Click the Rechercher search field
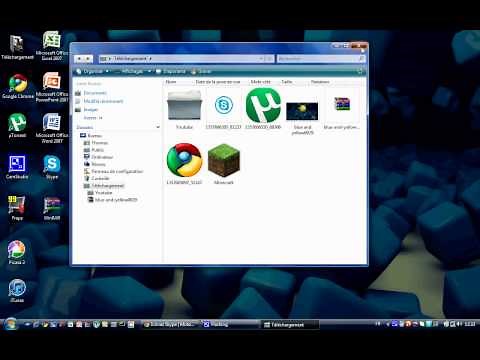Image resolution: width=480 pixels, height=360 pixels. click(x=321, y=59)
